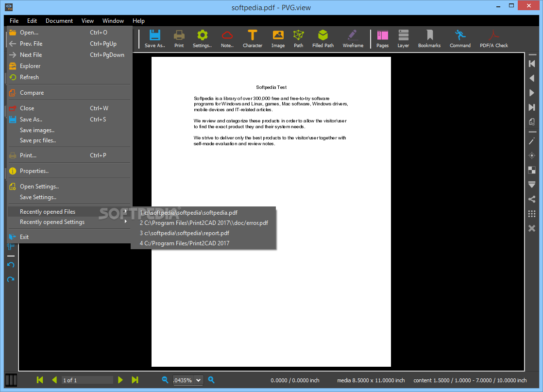This screenshot has width=543, height=392.
Task: Go to next page in right sidebar
Action: click(532, 93)
